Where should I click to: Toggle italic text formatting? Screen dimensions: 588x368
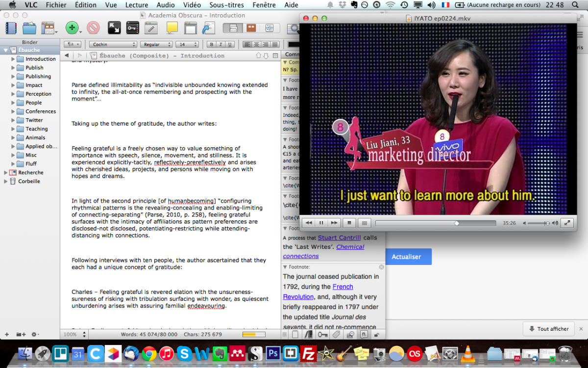[220, 44]
